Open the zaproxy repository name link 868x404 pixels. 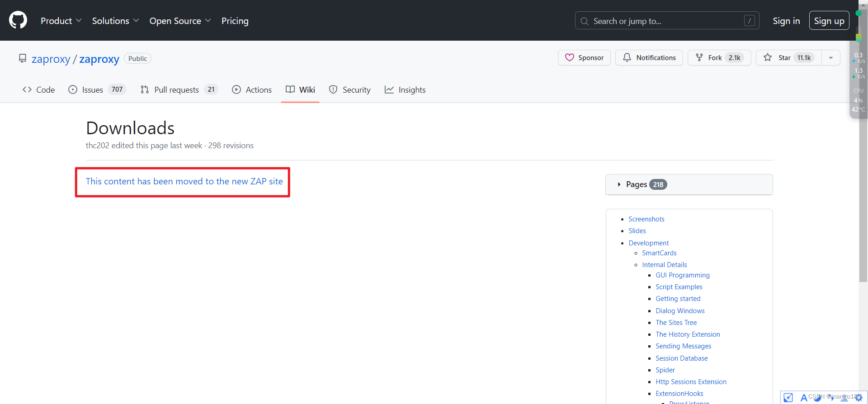(x=99, y=59)
